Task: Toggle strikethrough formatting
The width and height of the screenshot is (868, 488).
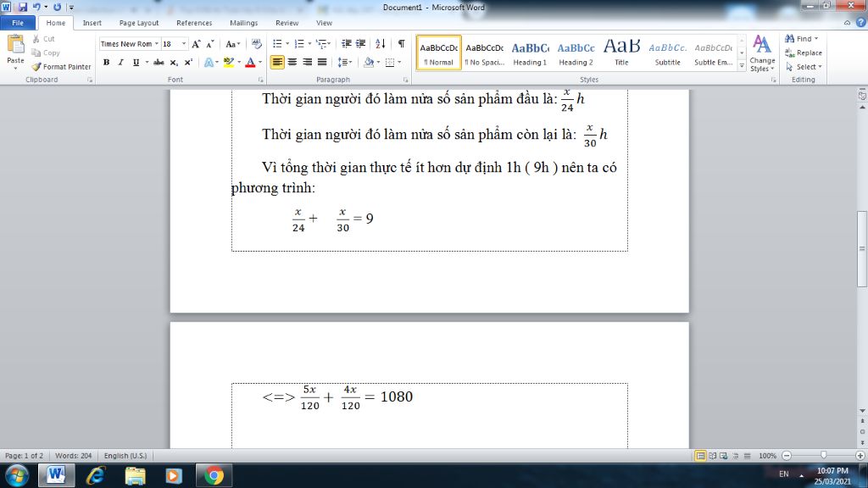Action: click(x=159, y=62)
